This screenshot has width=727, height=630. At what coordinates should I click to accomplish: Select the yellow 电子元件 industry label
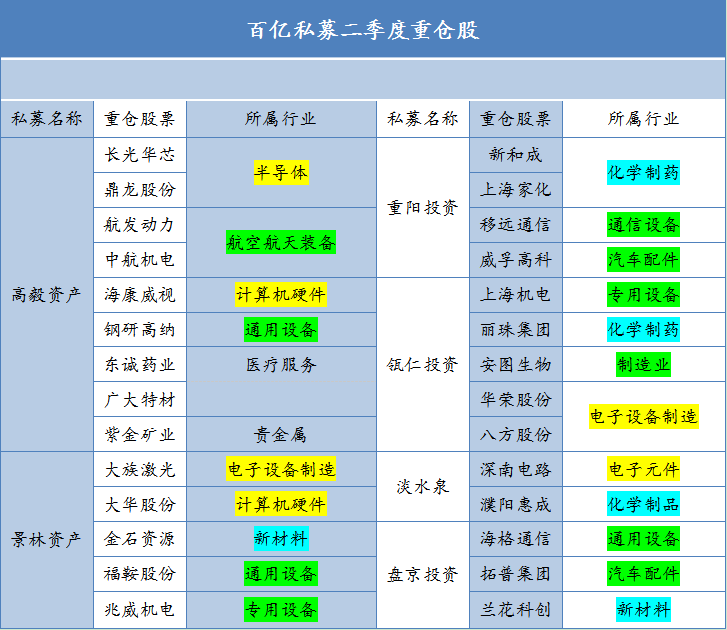(x=644, y=469)
